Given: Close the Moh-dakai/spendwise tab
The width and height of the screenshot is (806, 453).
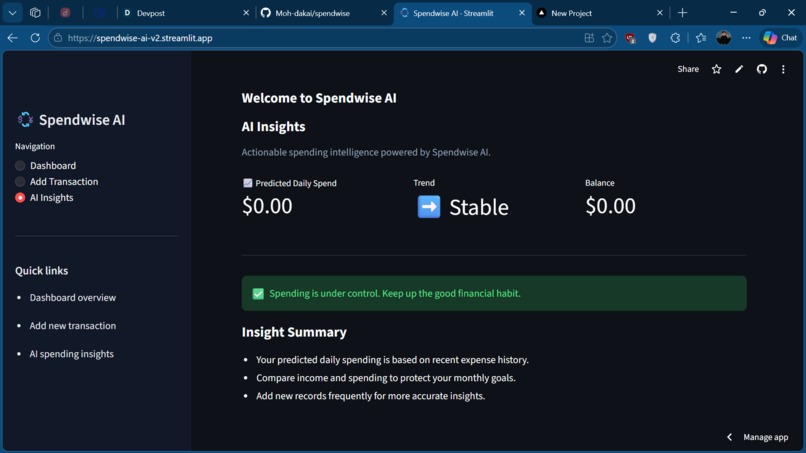Looking at the screenshot, I should click(x=383, y=13).
